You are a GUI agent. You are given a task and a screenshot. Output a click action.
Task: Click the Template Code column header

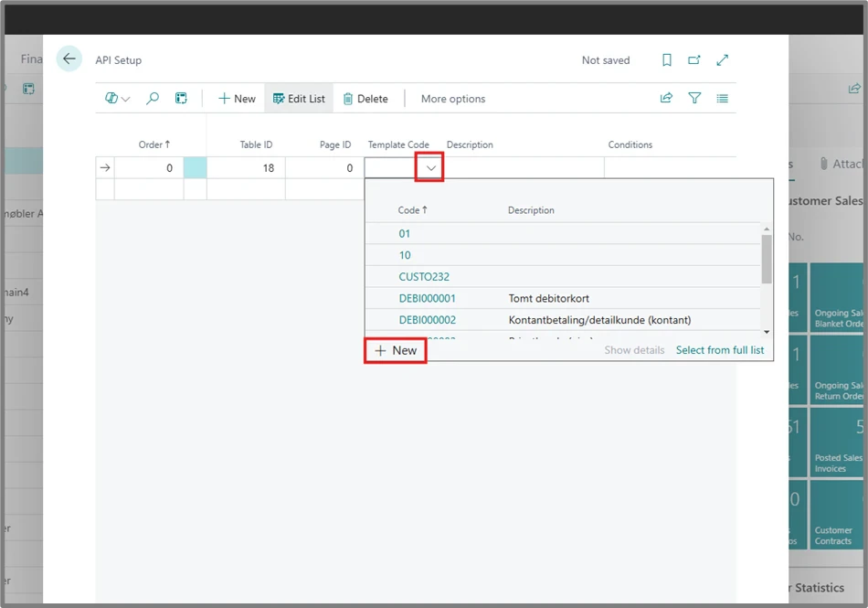(x=398, y=144)
